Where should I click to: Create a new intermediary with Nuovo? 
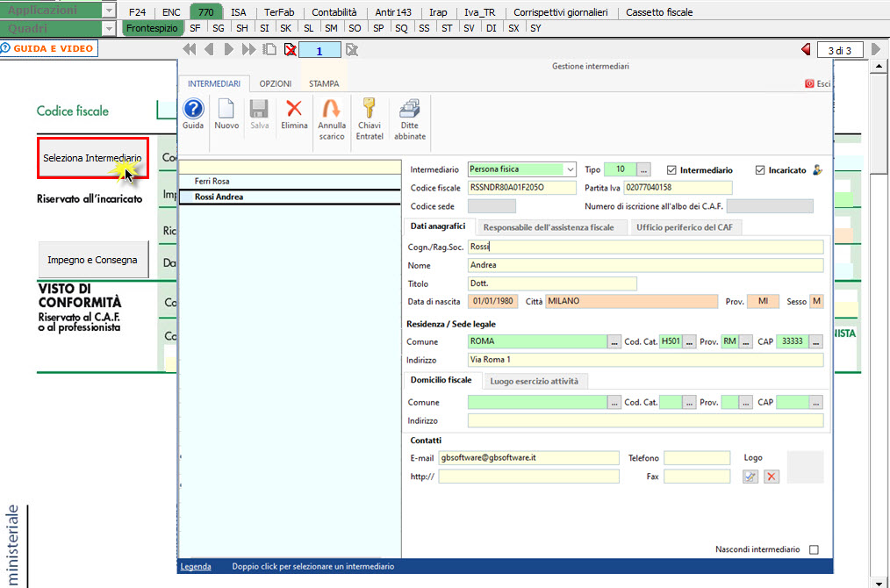coord(226,115)
